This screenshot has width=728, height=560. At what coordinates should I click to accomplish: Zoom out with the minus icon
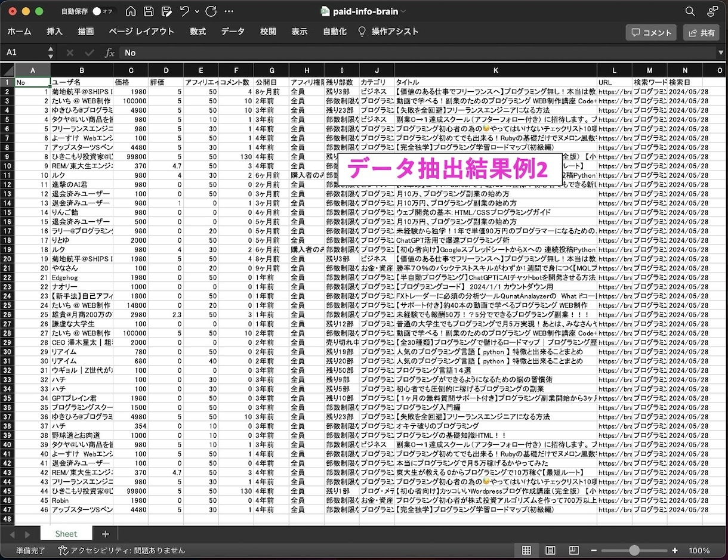click(x=594, y=550)
